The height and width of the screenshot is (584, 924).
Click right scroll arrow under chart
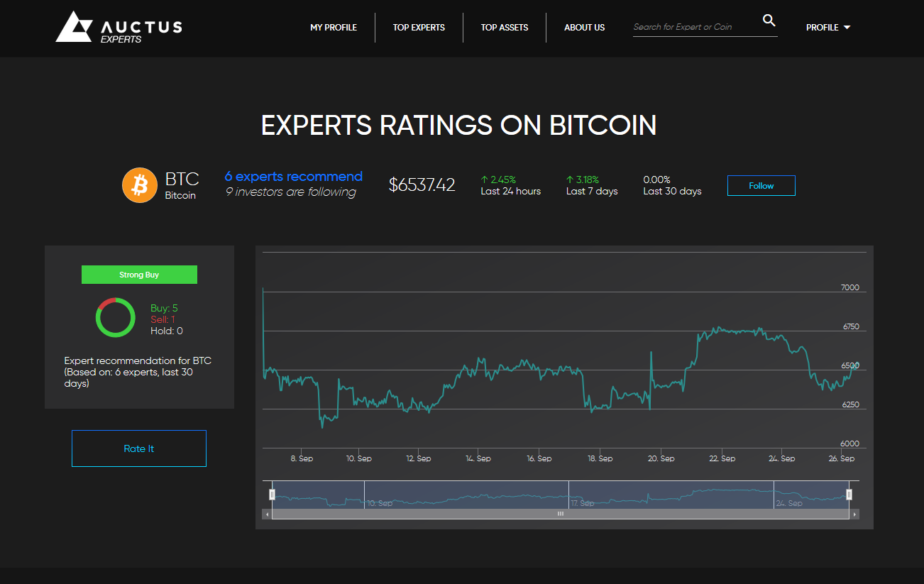click(854, 514)
